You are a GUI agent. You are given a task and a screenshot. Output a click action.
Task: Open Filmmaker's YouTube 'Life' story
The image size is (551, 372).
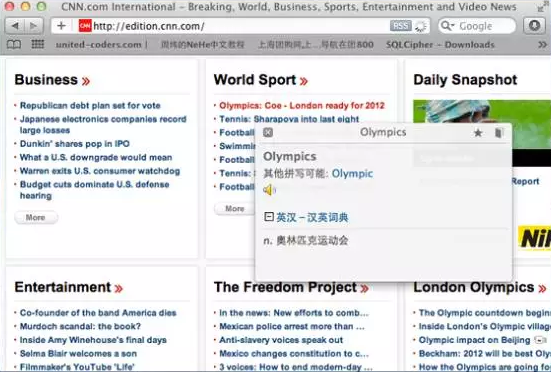77,367
